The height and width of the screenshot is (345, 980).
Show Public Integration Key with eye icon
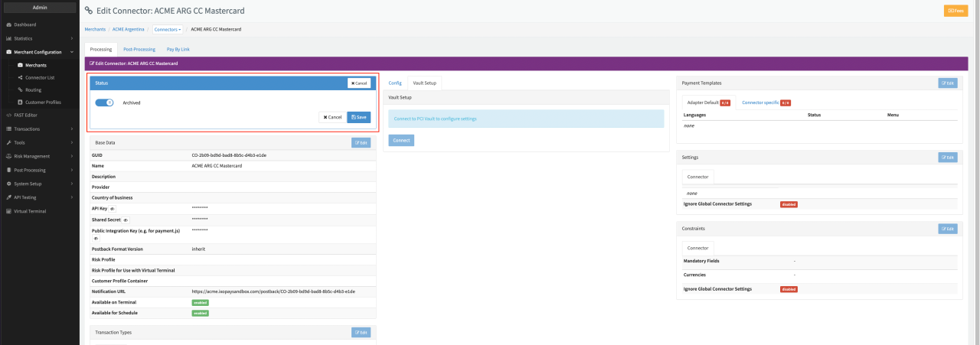pyautogui.click(x=95, y=238)
